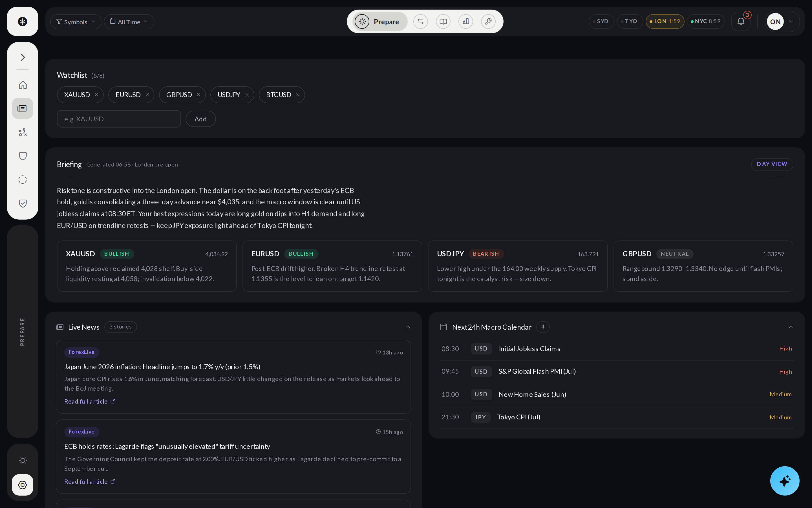Launch the sparkle AI assistant button
812x508 pixels.
784,480
